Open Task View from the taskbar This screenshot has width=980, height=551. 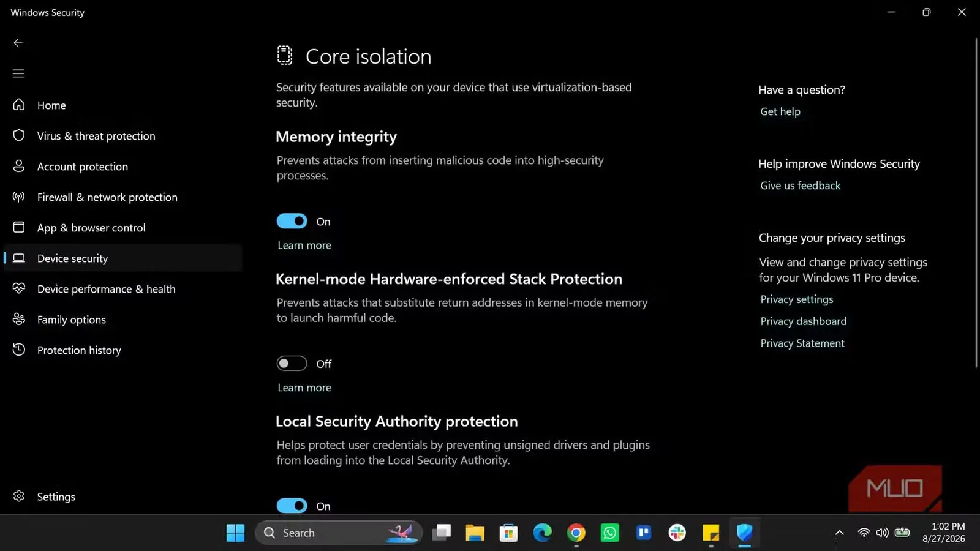pos(441,533)
